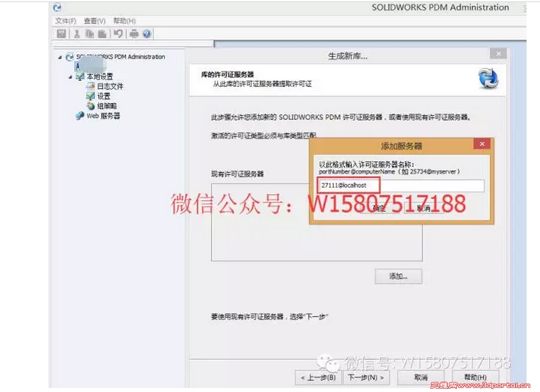Open Help via the question mark toolbar icon

(146, 34)
